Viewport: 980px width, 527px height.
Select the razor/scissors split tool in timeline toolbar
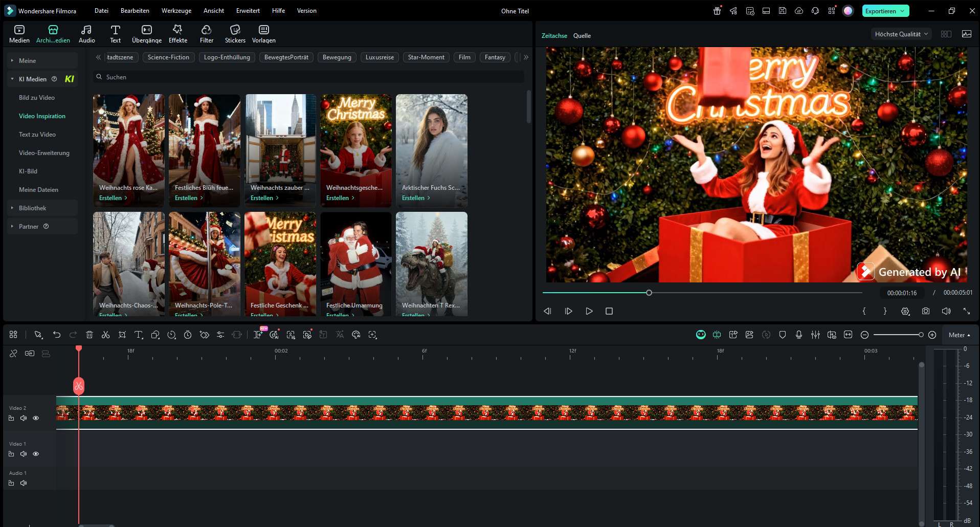tap(106, 335)
